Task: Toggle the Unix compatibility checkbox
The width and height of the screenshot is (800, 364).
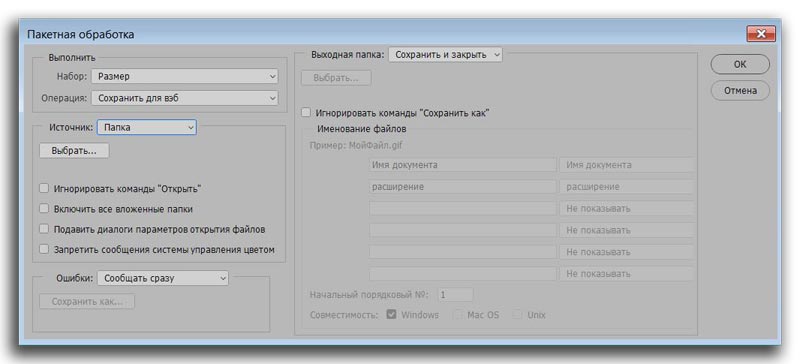Action: coord(518,314)
